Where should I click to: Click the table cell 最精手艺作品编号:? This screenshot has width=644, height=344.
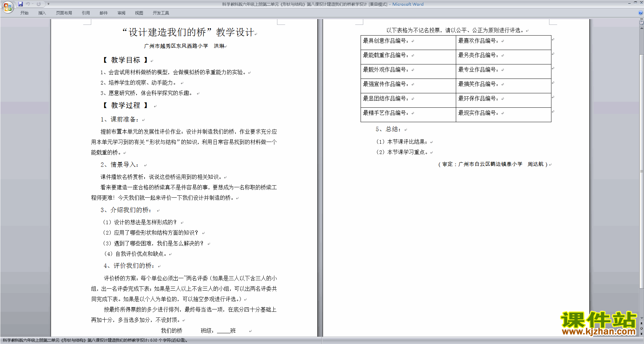(408, 115)
